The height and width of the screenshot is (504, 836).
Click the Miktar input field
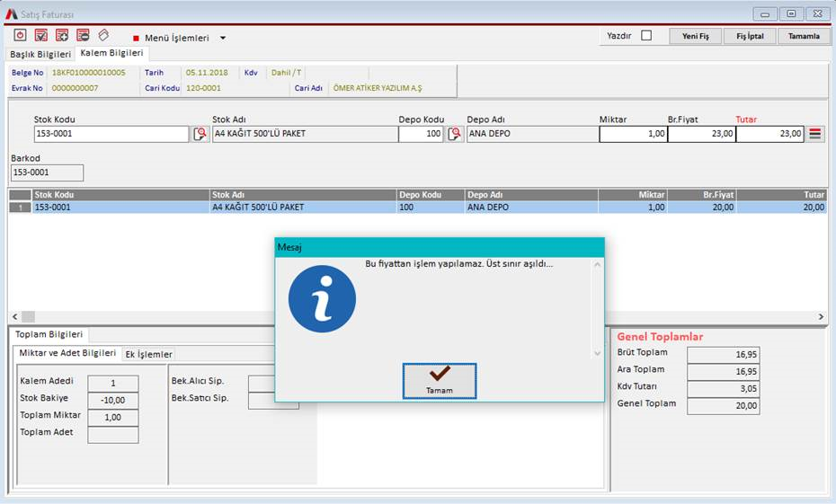click(x=634, y=134)
